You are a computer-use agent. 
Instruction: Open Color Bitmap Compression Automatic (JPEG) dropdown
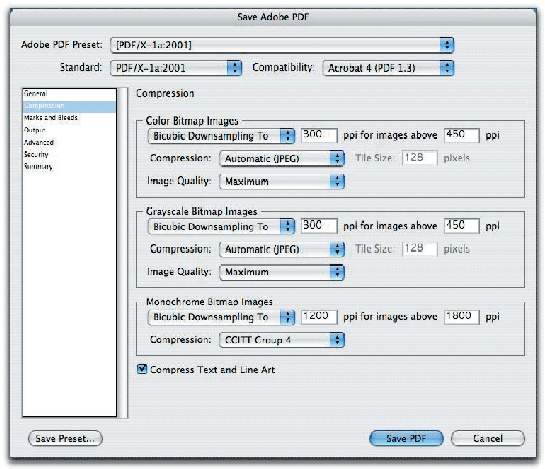pyautogui.click(x=282, y=159)
